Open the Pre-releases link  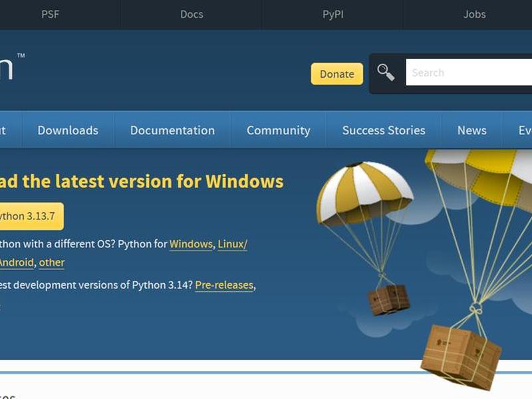[224, 285]
